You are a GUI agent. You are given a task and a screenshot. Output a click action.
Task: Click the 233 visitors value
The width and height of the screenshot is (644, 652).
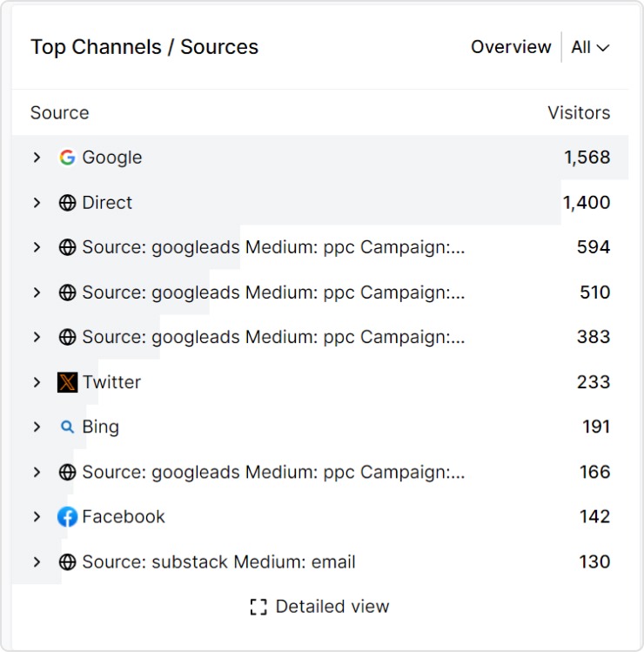click(x=594, y=382)
